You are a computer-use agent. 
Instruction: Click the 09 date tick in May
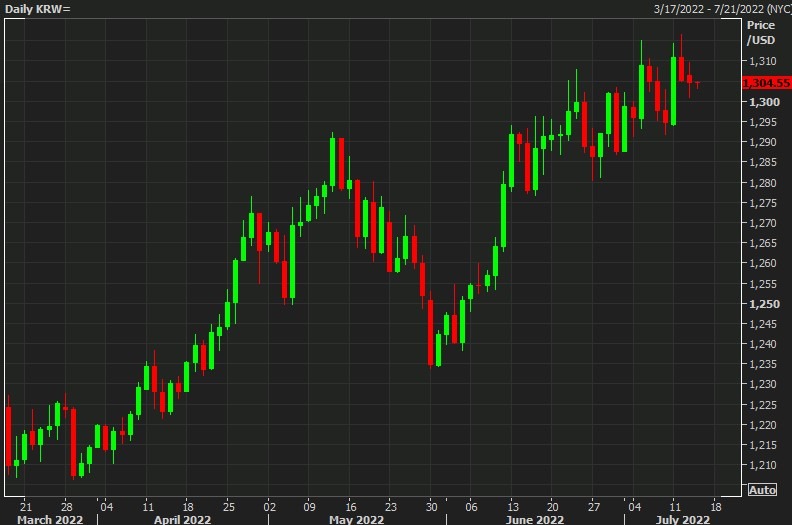(x=310, y=506)
